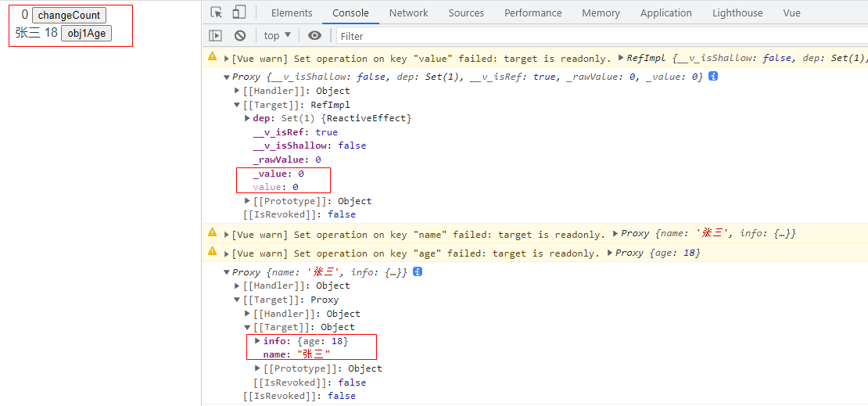868x406 pixels.
Task: Expand [[Prototype]]: Object under RefImpl
Action: tap(247, 201)
